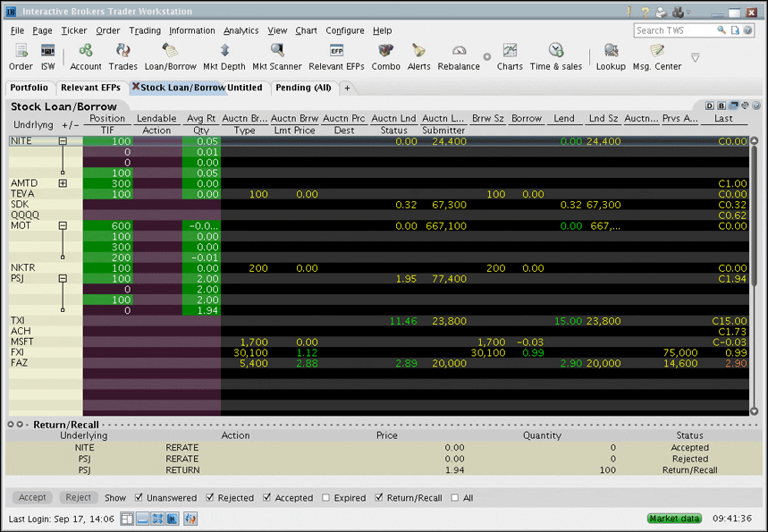Toggle the Accepted checkbox
This screenshot has width=768, height=532.
pyautogui.click(x=267, y=497)
